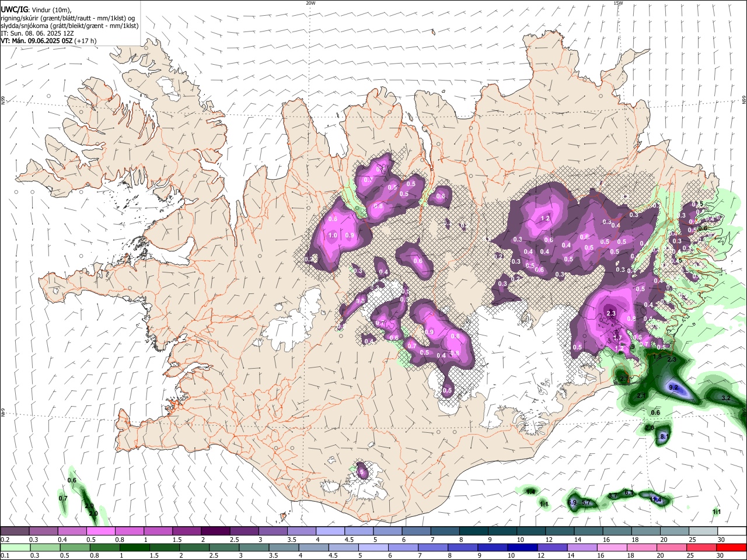Click the 1.4 rain value label
Image resolution: width=747 pixels, height=560 pixels.
(530, 492)
